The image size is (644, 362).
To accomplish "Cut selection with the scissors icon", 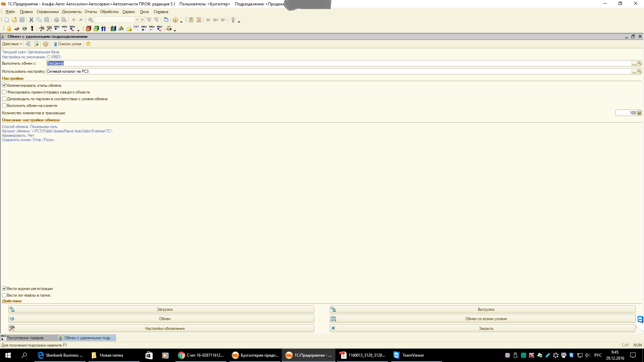I will tap(31, 20).
